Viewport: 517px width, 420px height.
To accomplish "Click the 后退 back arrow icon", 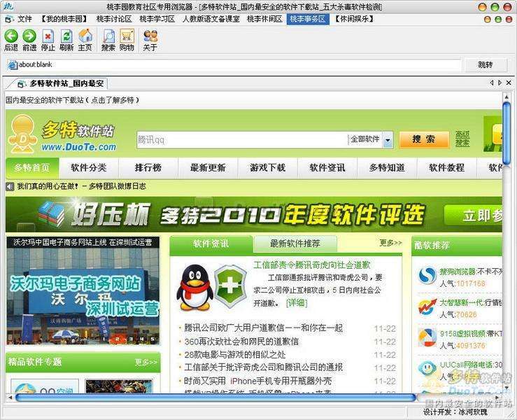I will tap(10, 35).
